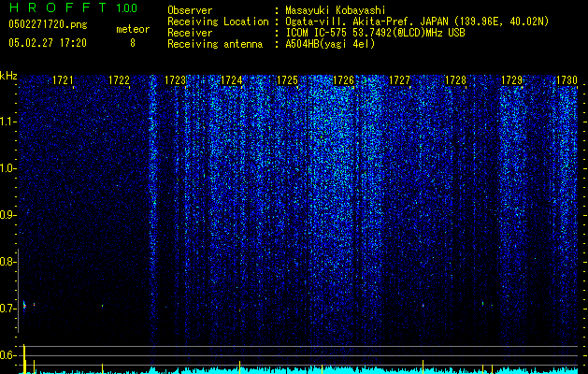The image size is (588, 374).
Task: Click the 1728 time marker
Action: coord(455,80)
